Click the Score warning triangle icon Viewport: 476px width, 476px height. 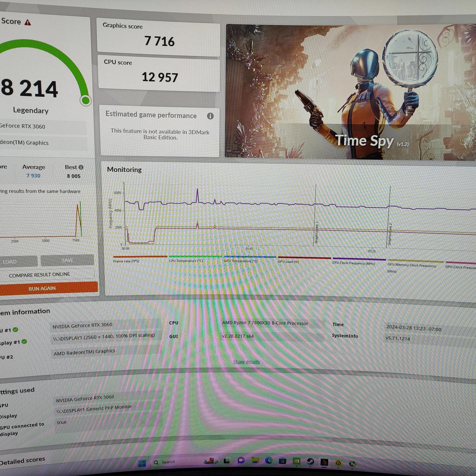pos(28,22)
